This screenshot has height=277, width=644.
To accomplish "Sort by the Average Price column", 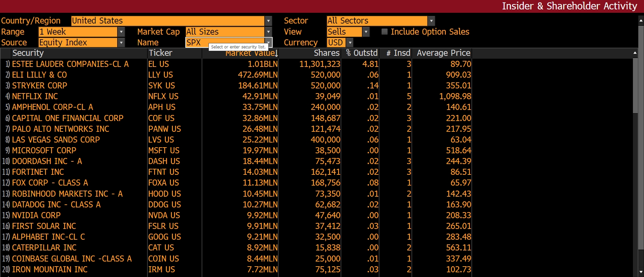I will [x=443, y=53].
